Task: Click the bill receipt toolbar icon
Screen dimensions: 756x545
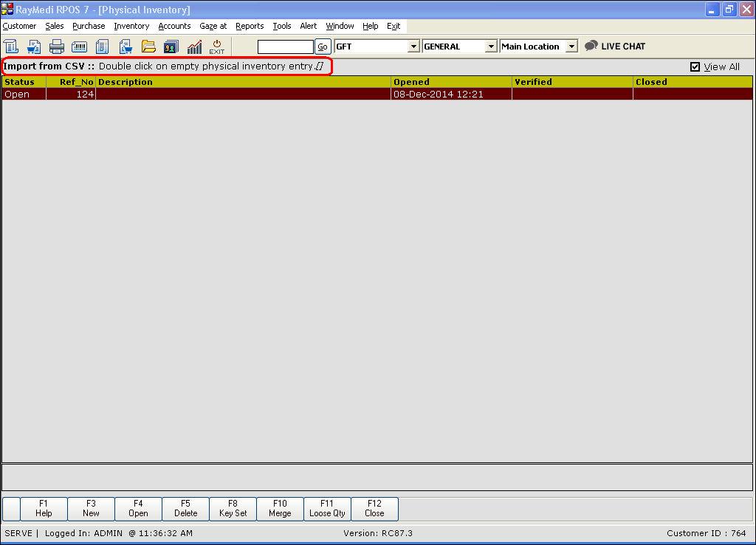Action: coord(10,47)
